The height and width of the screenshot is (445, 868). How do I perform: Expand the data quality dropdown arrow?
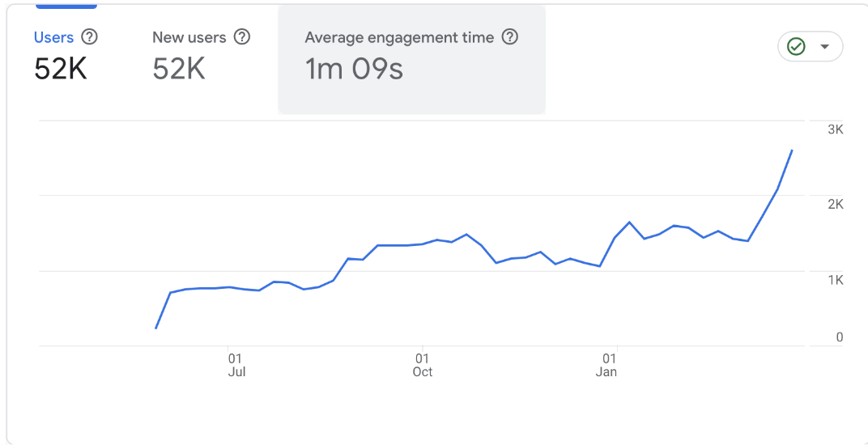coord(824,46)
